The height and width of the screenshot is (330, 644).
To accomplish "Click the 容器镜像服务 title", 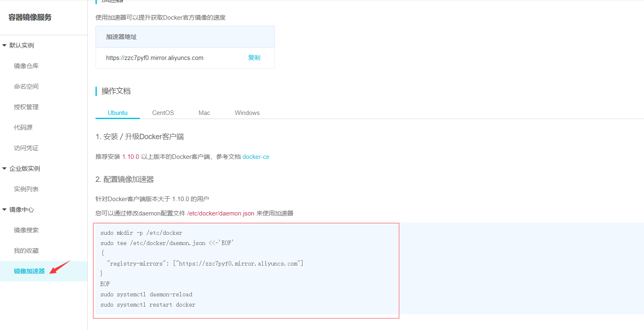I will [x=30, y=17].
